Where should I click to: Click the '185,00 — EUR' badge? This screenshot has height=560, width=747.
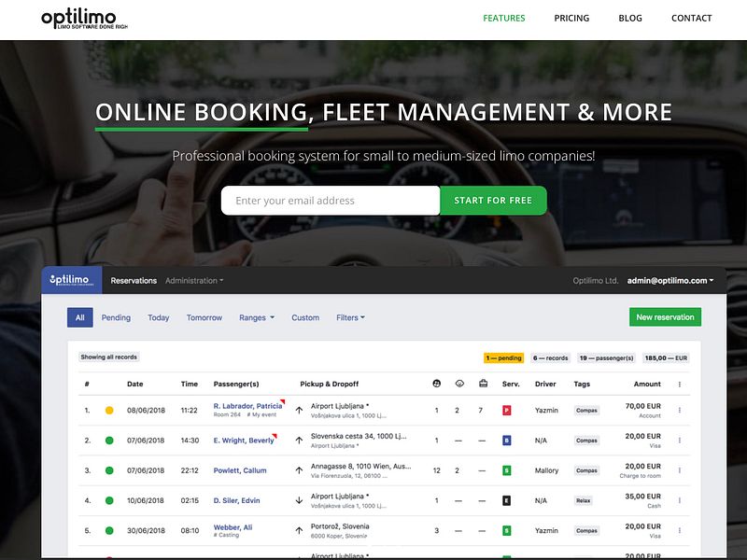tap(666, 358)
